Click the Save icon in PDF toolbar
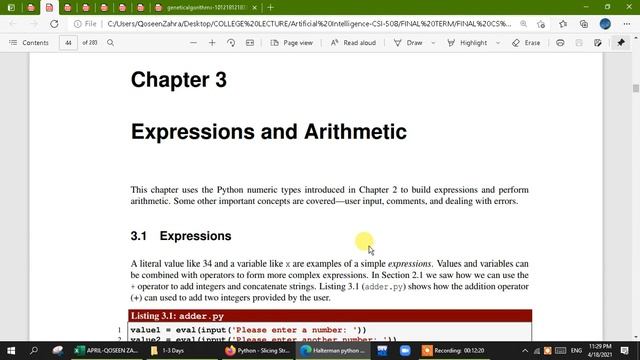Viewport: 640px width, 360px height. [x=579, y=43]
